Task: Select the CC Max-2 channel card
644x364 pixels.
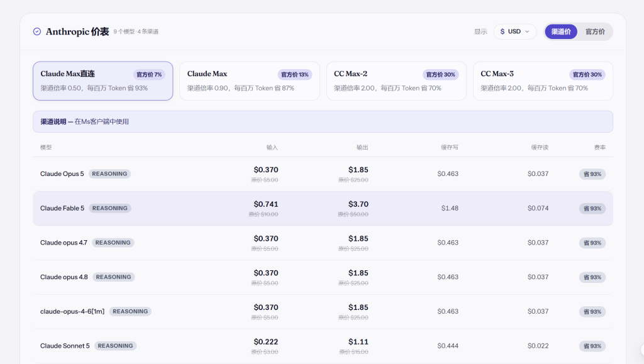Action: pos(396,81)
